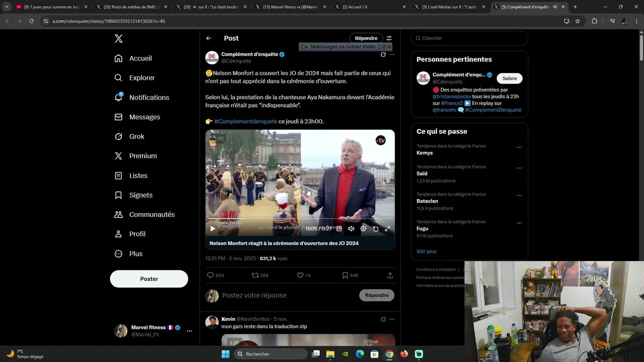Click the Grok icon on main post

[383, 54]
